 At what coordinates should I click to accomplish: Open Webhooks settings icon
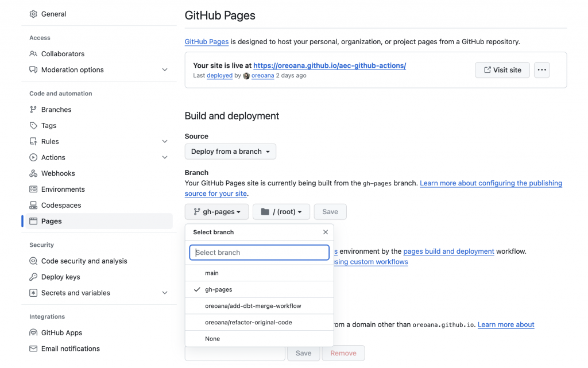pos(33,173)
